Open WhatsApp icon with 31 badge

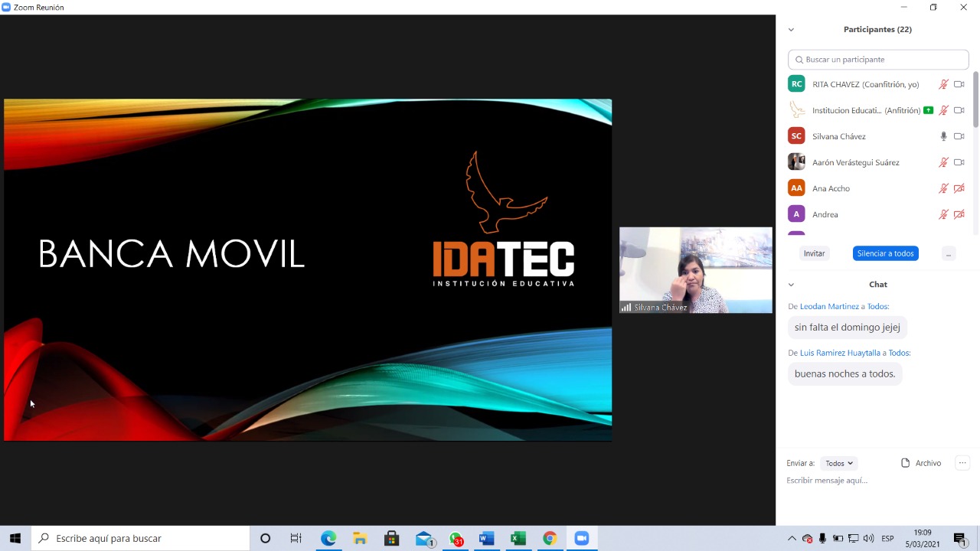point(456,539)
